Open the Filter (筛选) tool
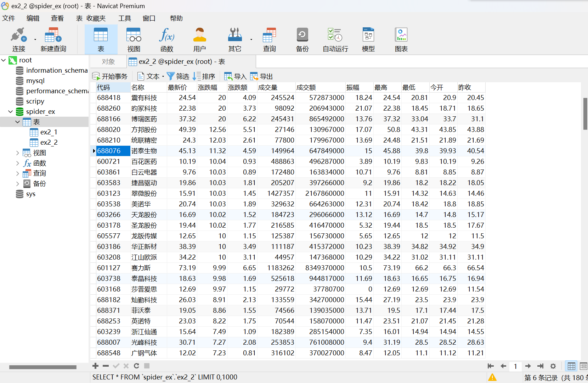Viewport: 588px width, 383px height. [x=178, y=76]
